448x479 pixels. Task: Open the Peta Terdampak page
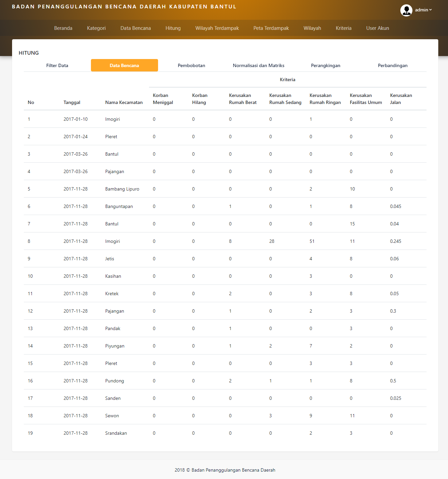271,28
